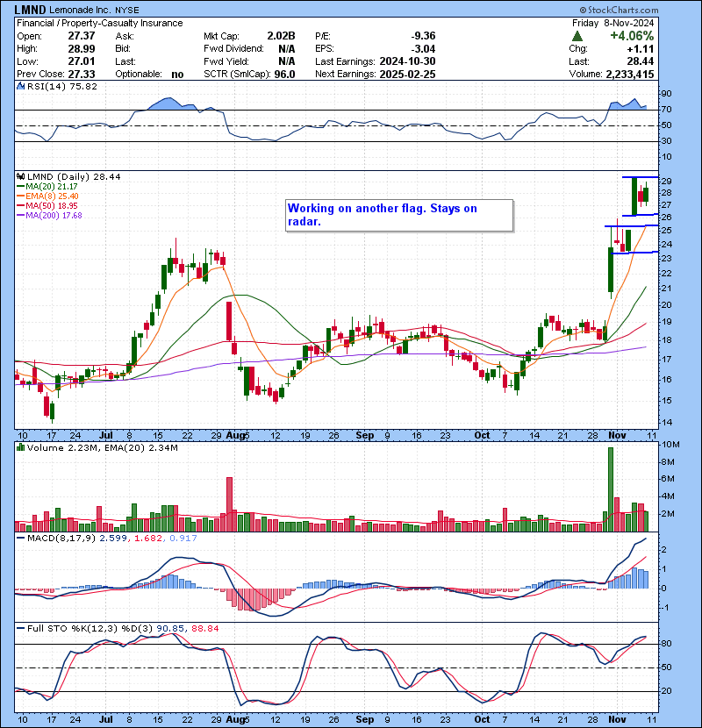
Task: Click the High value 28.99
Action: tap(82, 49)
